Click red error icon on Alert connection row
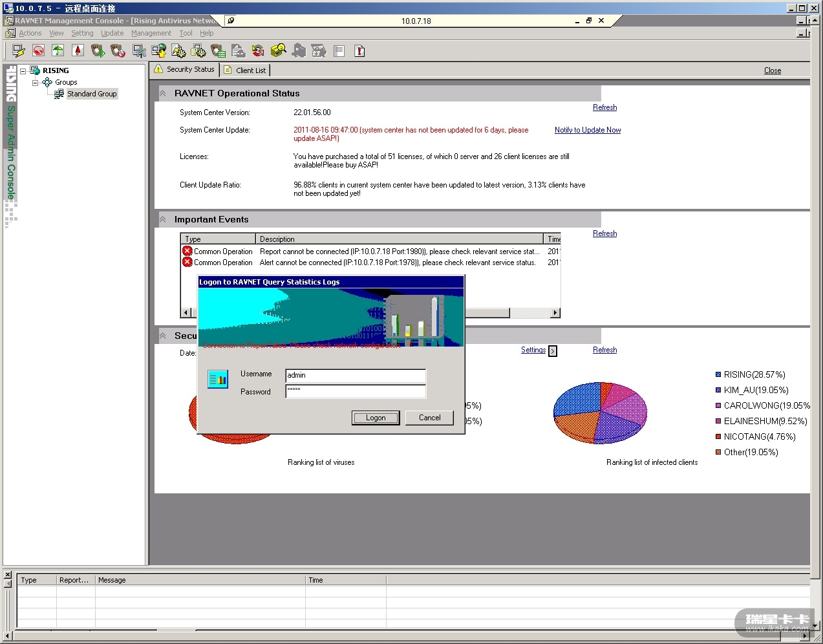Image resolution: width=823 pixels, height=644 pixels. tap(187, 262)
